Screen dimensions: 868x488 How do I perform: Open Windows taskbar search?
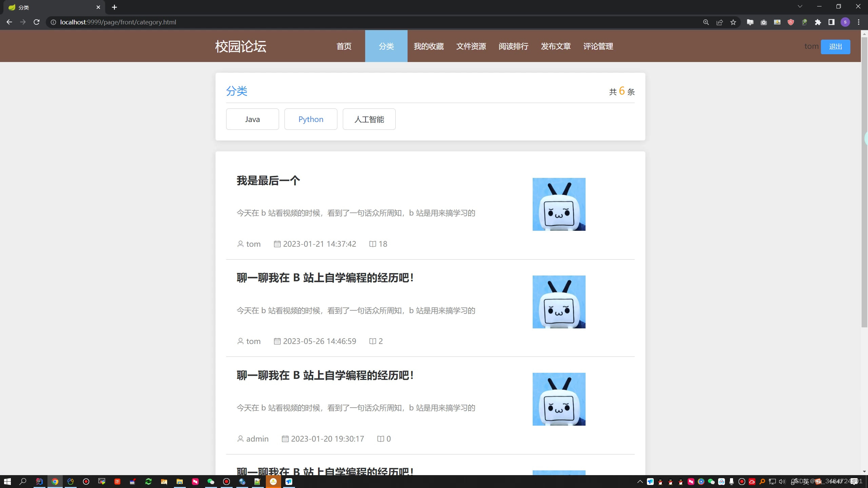tap(23, 482)
